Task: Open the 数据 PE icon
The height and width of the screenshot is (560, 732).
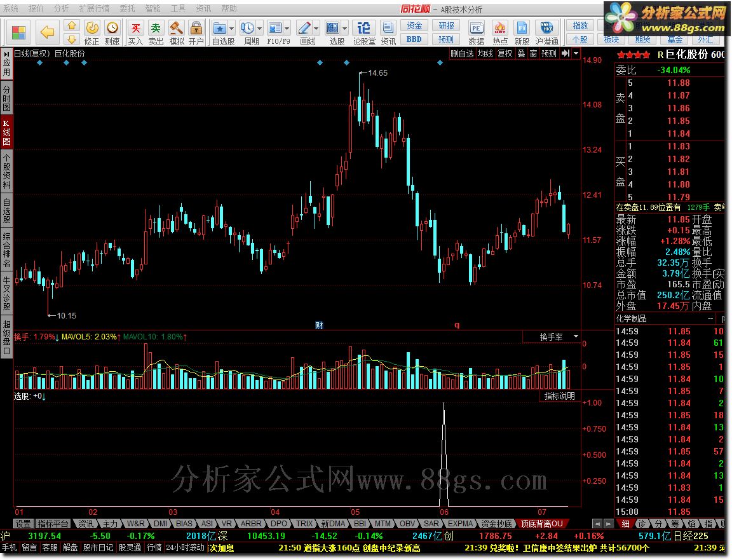Action: click(x=476, y=28)
